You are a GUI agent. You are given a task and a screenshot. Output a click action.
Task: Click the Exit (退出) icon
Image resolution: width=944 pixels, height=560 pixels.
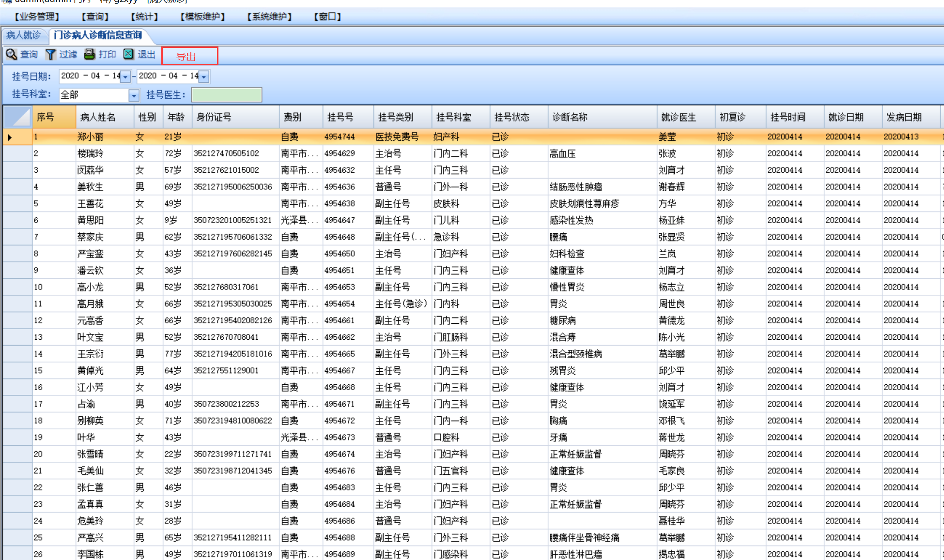pyautogui.click(x=128, y=54)
